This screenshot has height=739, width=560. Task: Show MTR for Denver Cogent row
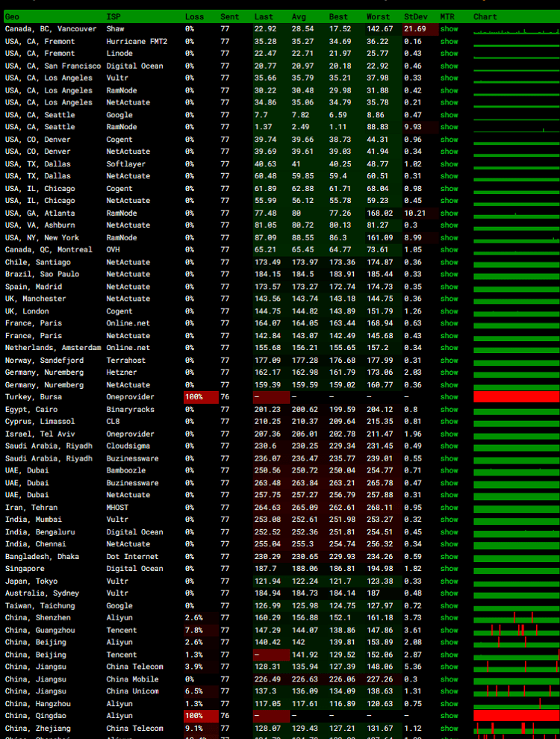pos(449,140)
